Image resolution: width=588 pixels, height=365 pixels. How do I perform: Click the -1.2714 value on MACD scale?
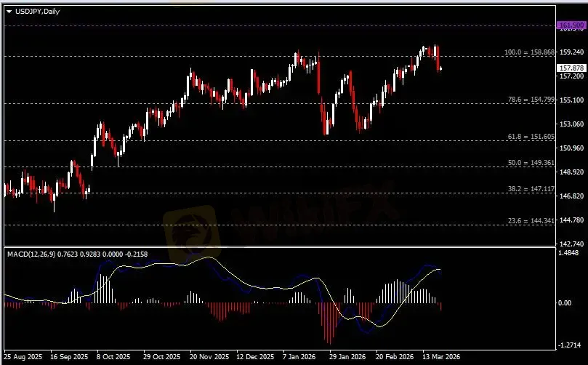pyautogui.click(x=571, y=345)
